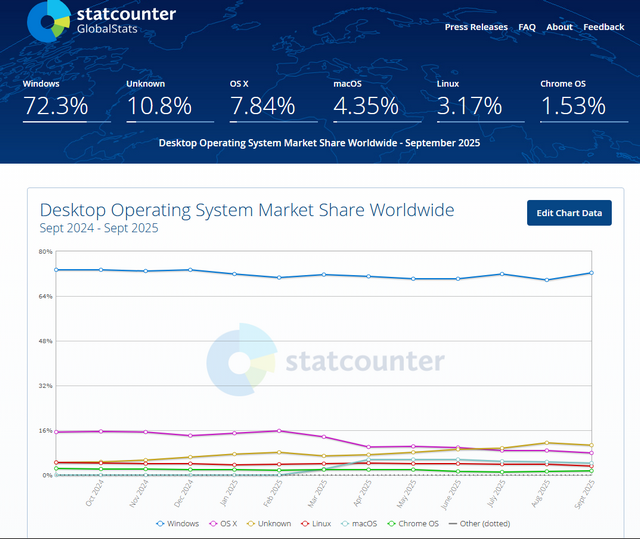
Task: Click the Aug 2025 axis label
Action: click(x=540, y=493)
